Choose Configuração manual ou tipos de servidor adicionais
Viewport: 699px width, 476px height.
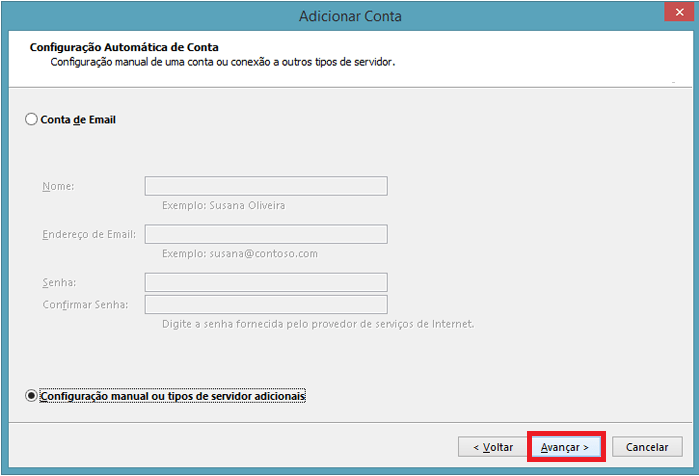tap(32, 396)
